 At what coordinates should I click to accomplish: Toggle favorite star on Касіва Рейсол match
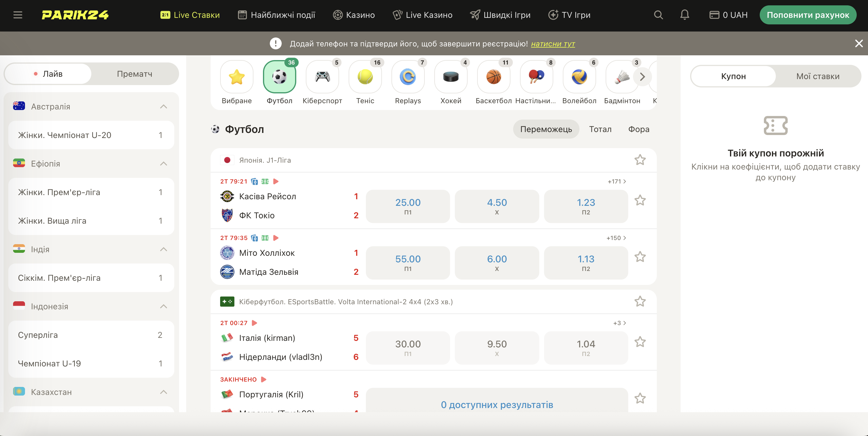coord(640,200)
